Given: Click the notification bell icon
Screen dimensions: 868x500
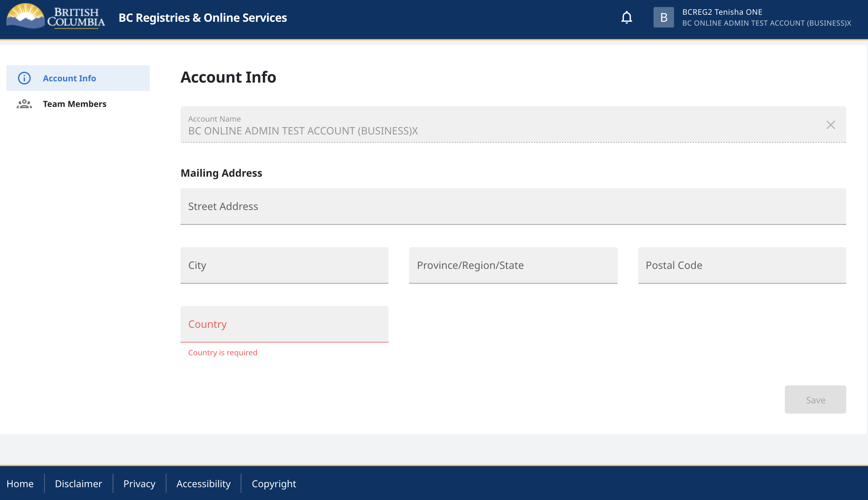Looking at the screenshot, I should (626, 17).
